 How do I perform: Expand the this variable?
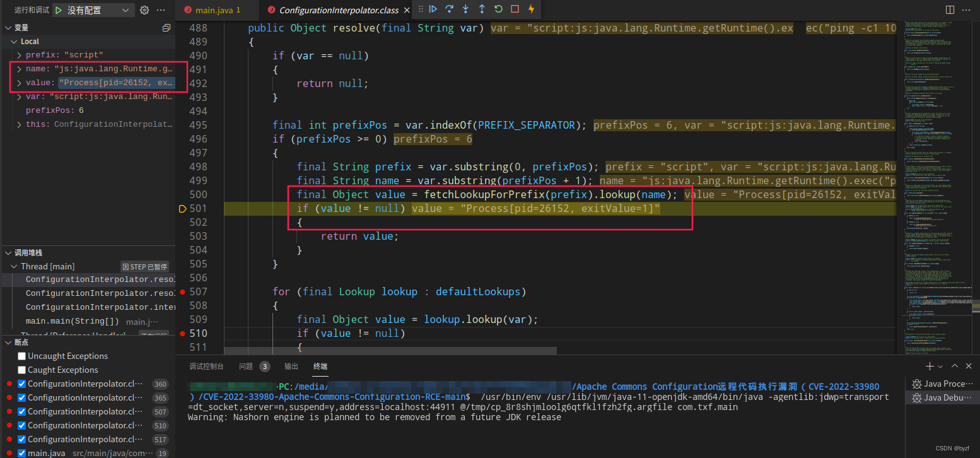(20, 125)
